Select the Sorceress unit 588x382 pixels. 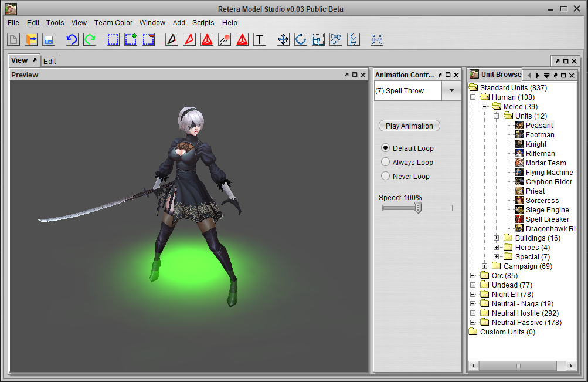pos(542,200)
